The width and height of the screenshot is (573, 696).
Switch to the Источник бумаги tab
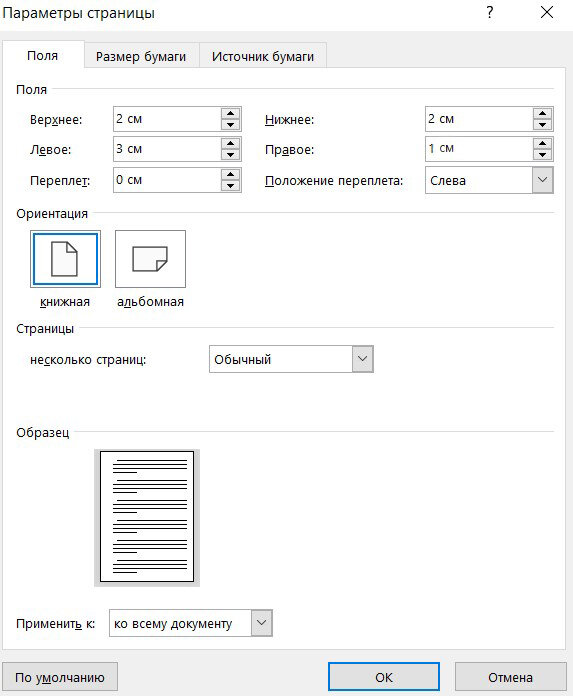tap(263, 56)
